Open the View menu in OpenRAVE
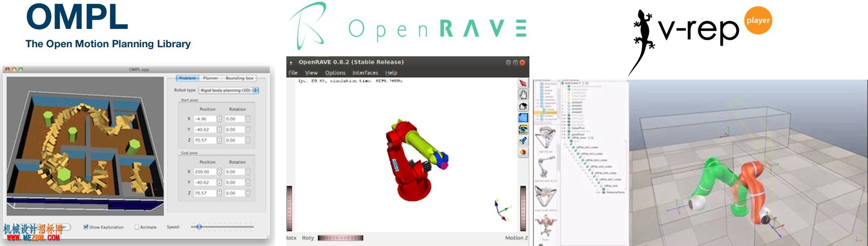The width and height of the screenshot is (868, 246). 311,72
